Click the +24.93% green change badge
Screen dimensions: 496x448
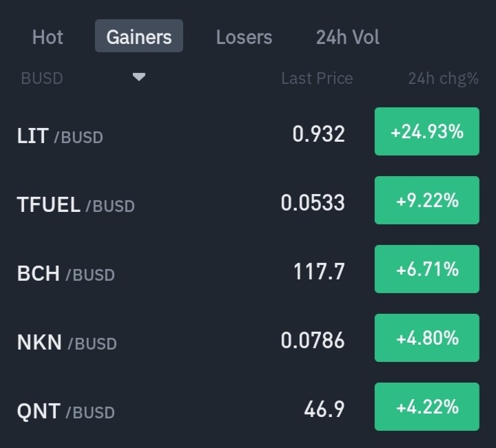pyautogui.click(x=427, y=131)
